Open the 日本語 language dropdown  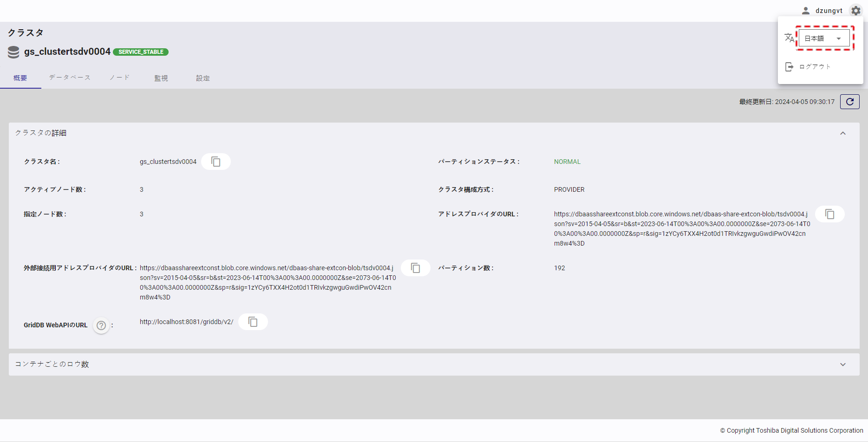(x=824, y=39)
